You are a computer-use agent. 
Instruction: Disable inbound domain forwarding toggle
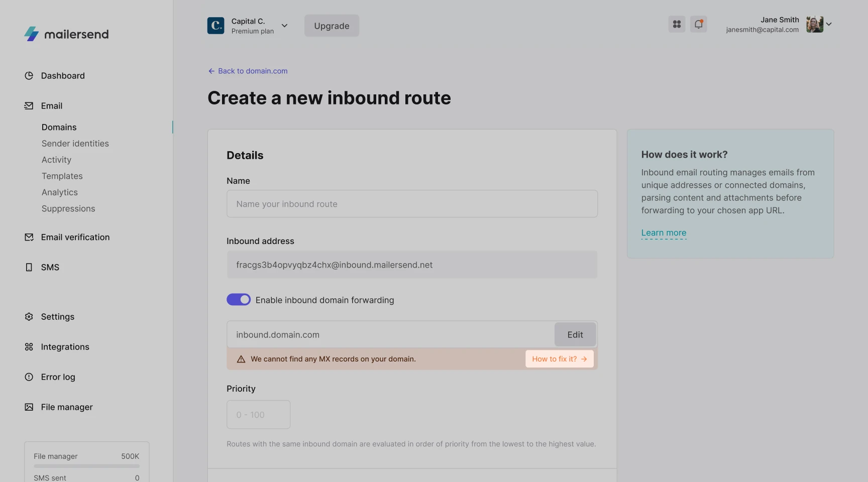[239, 300]
